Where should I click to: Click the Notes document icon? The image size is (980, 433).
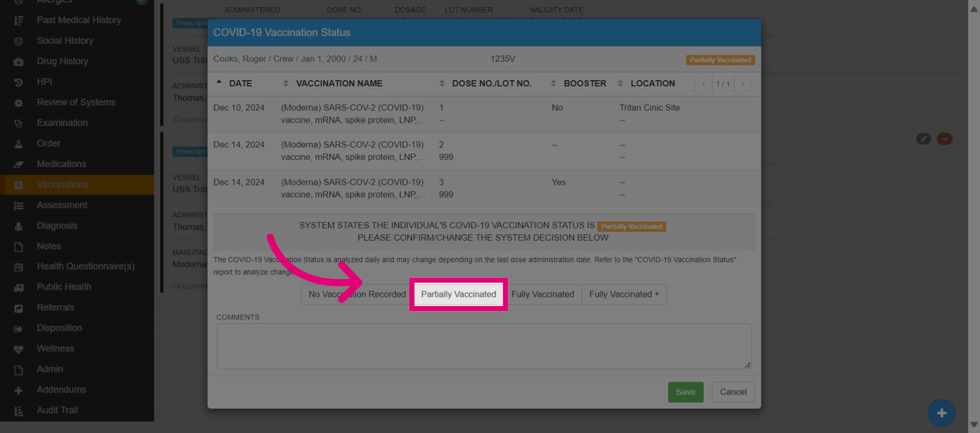click(18, 246)
